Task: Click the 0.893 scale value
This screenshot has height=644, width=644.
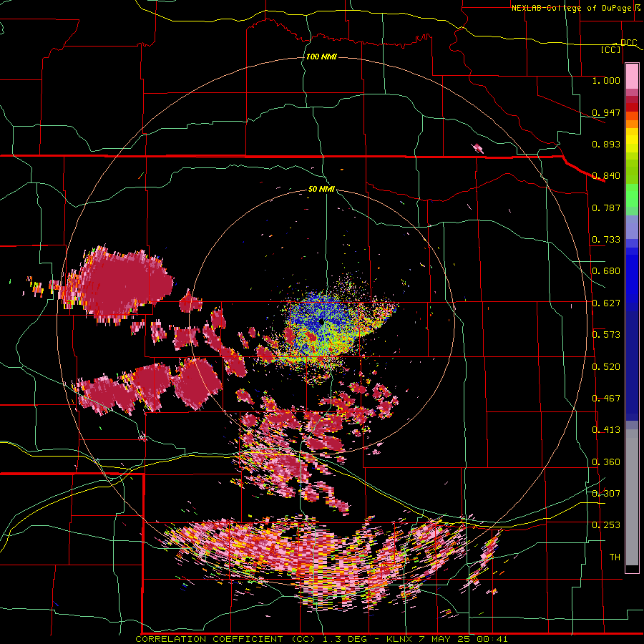Action: [x=606, y=144]
